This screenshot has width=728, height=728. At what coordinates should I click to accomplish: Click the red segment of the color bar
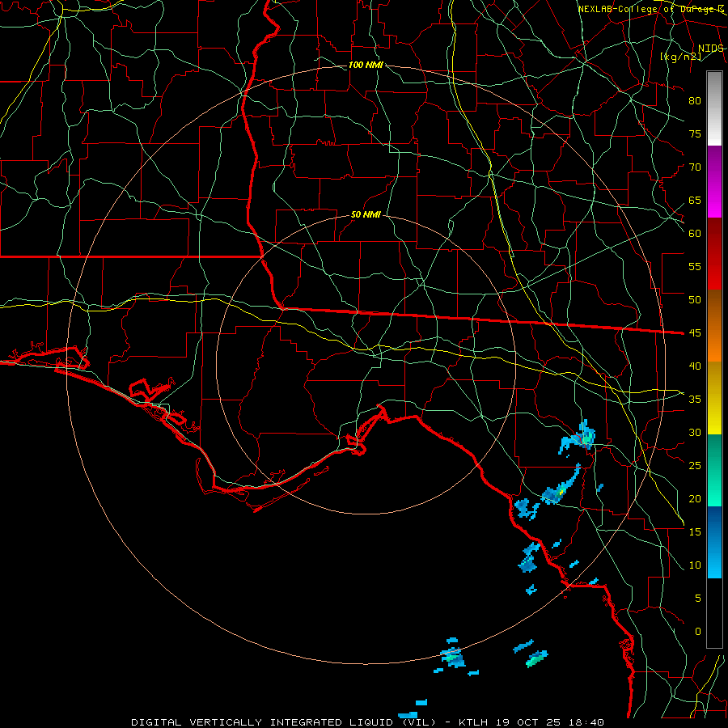point(714,254)
